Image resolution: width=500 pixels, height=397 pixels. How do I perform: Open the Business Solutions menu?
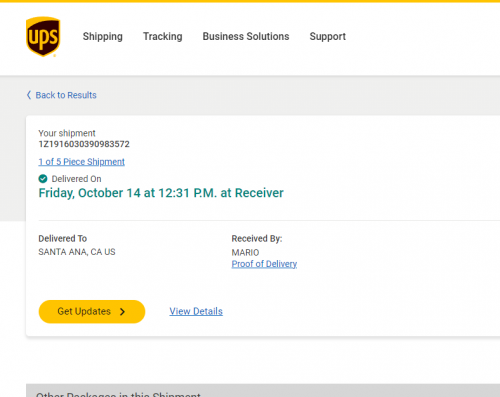(x=246, y=36)
